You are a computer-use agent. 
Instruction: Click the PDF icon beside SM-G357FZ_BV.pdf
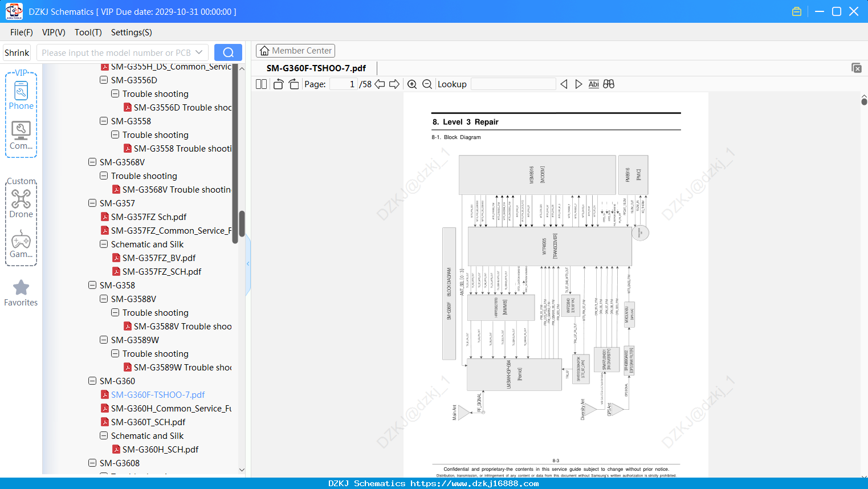pos(116,258)
